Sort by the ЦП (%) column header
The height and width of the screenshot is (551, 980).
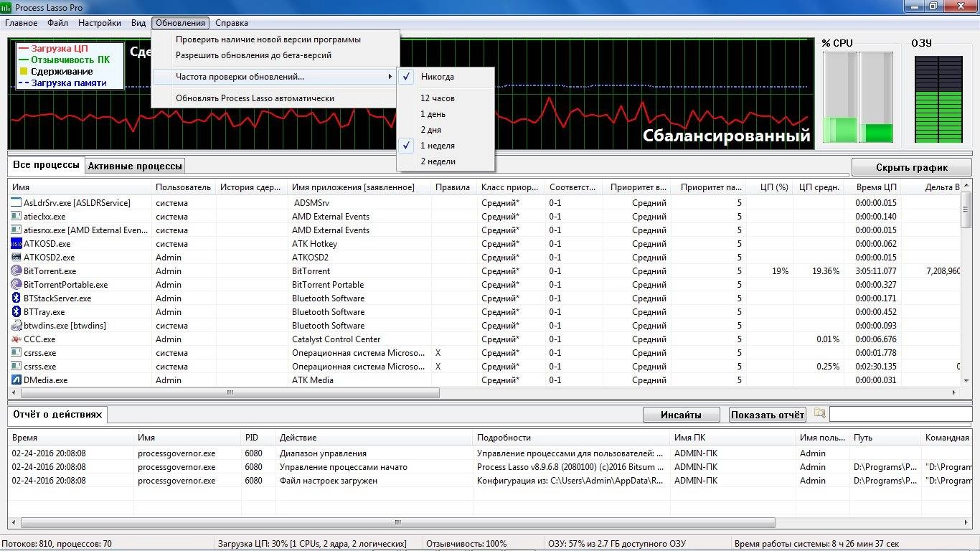click(770, 187)
